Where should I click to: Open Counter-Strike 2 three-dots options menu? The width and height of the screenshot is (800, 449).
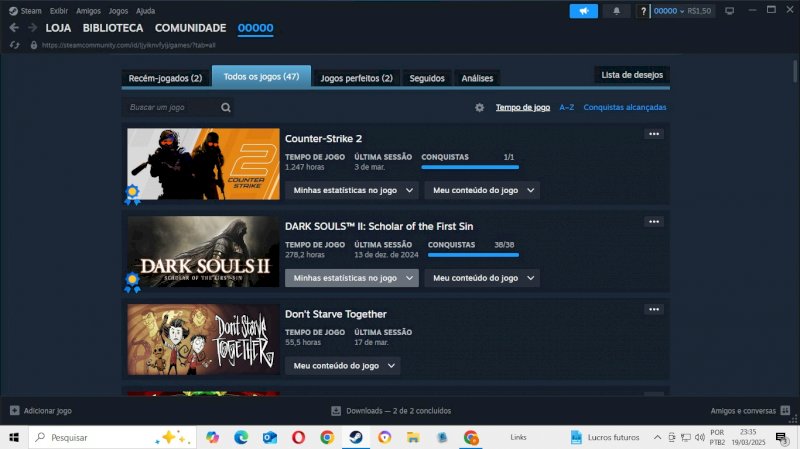coord(654,133)
